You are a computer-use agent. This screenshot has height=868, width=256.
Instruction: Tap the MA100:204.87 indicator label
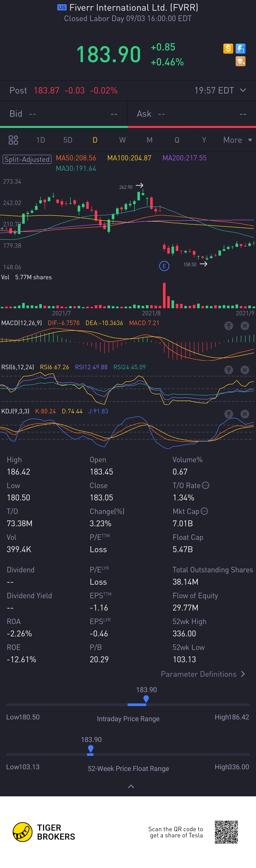129,158
